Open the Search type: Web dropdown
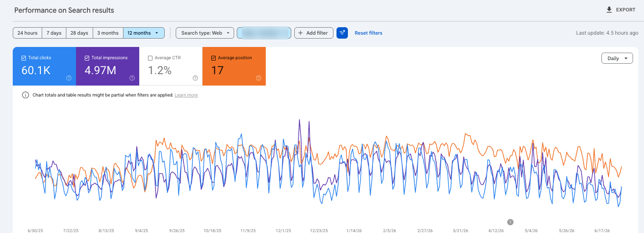 [x=205, y=33]
